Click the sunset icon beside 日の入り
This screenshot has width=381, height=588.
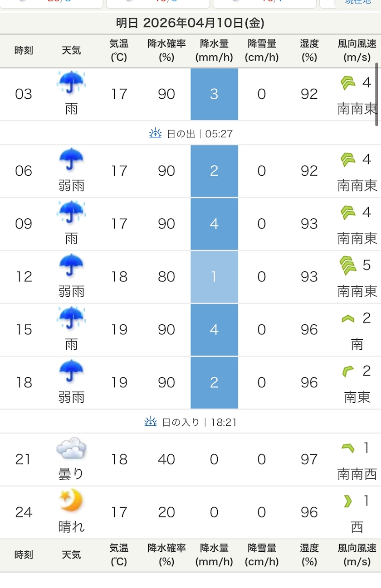[151, 422]
